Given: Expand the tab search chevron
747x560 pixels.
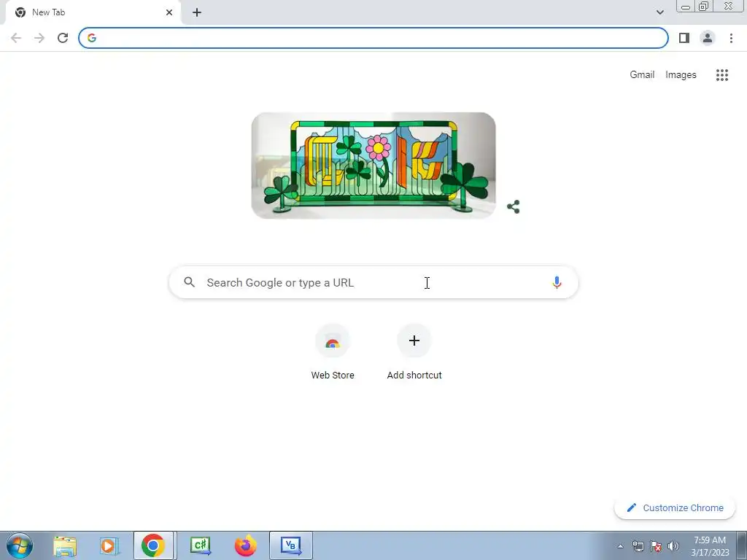Looking at the screenshot, I should pyautogui.click(x=659, y=12).
